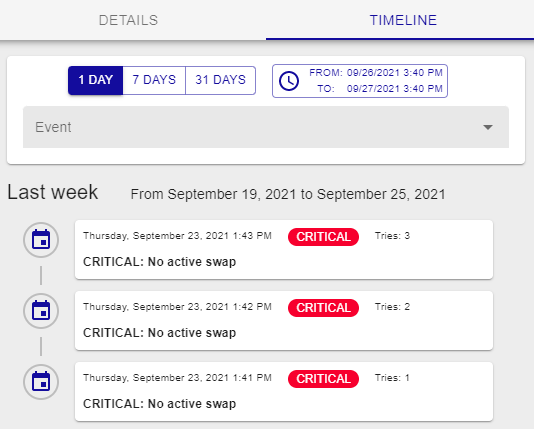Click the Event filter field
This screenshot has height=429, width=534.
tap(266, 127)
